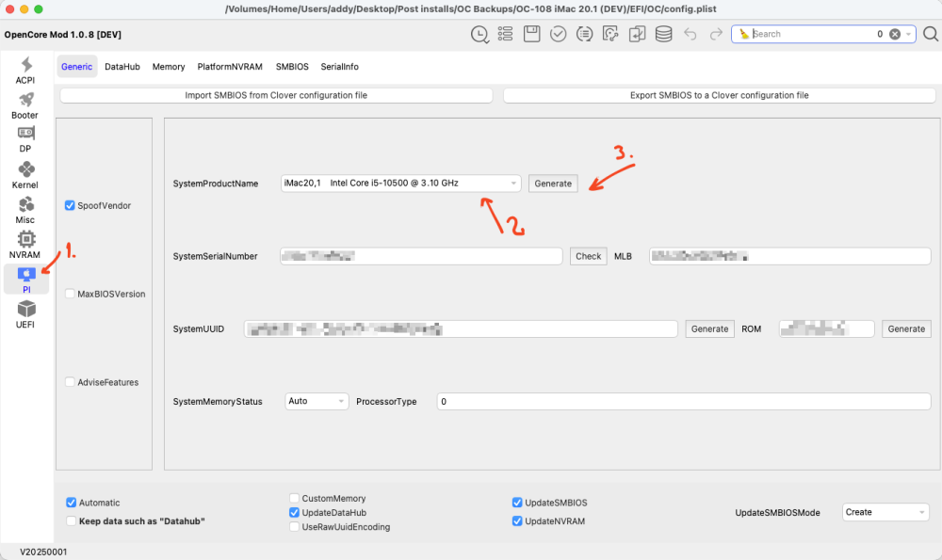Click the ROM input field
The width and height of the screenshot is (942, 560).
pyautogui.click(x=827, y=328)
